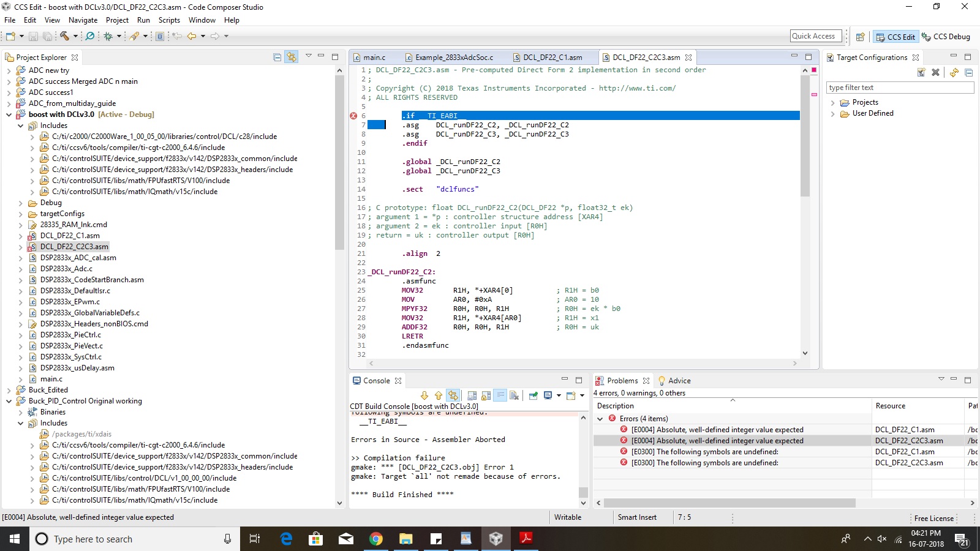Refresh the Target Configurations list
980x551 pixels.
point(954,72)
